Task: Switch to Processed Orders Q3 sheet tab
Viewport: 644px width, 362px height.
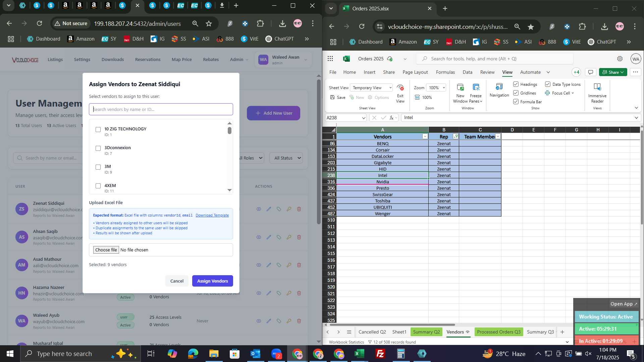Action: [x=499, y=332]
